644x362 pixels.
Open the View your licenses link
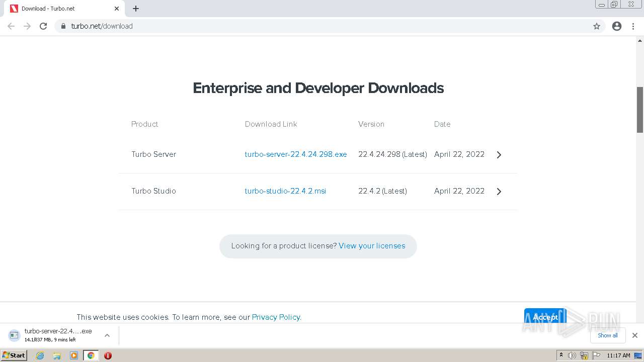point(372,246)
